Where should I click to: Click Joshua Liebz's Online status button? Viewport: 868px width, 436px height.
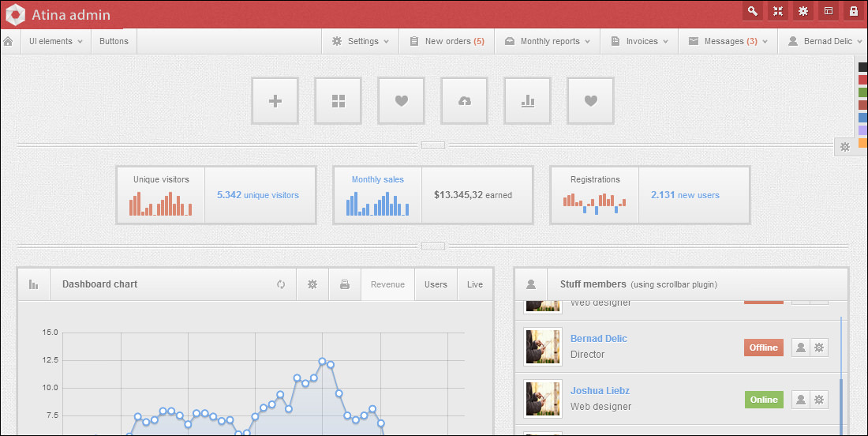764,400
